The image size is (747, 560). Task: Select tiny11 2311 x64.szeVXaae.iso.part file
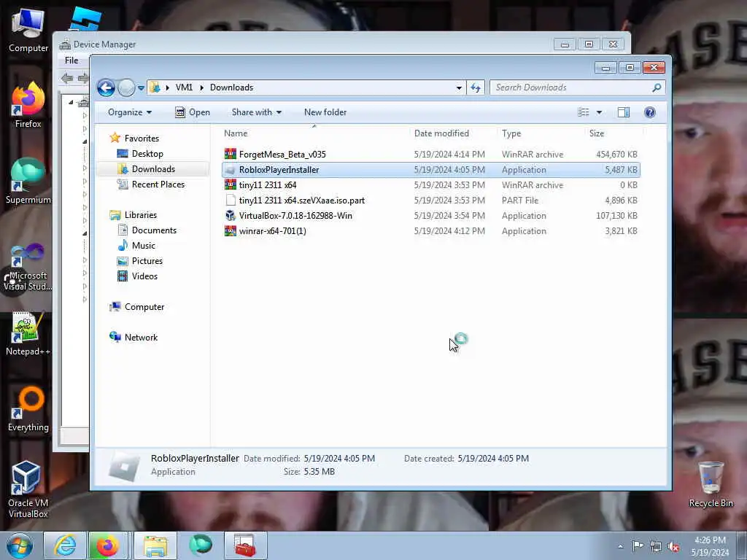[430, 201]
